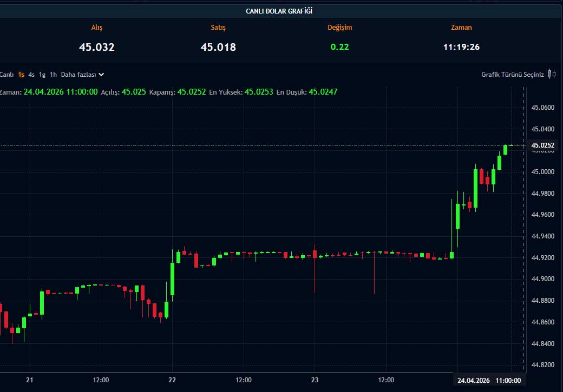Click the chevron next to Daha fazlası
Viewport: 563px width, 392px height.
[x=101, y=75]
